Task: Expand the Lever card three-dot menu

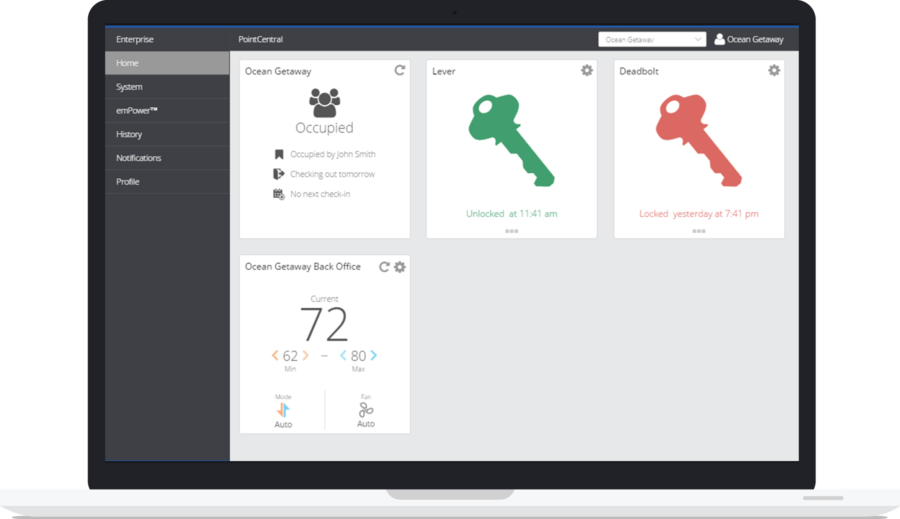Action: (x=511, y=231)
